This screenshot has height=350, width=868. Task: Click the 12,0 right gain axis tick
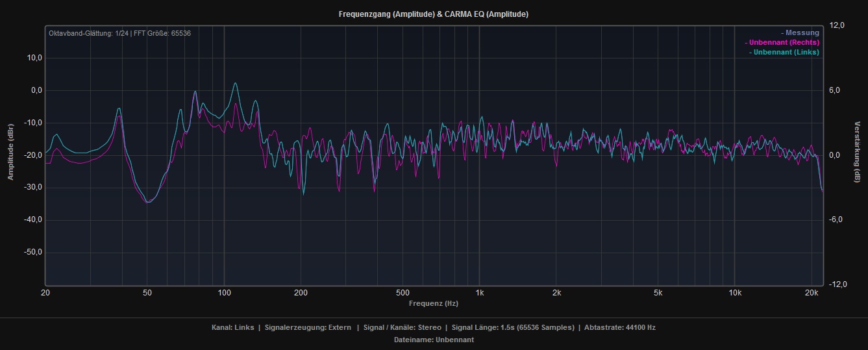tap(837, 25)
